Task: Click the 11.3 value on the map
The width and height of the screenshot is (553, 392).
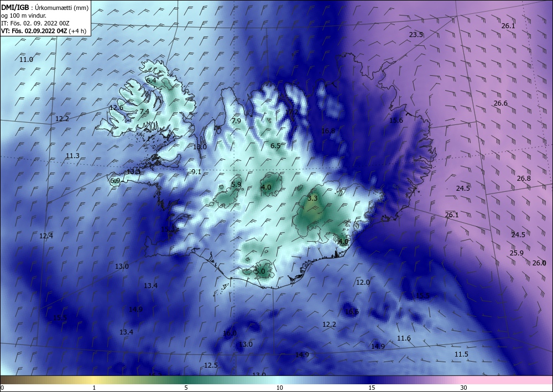Action: pos(72,155)
